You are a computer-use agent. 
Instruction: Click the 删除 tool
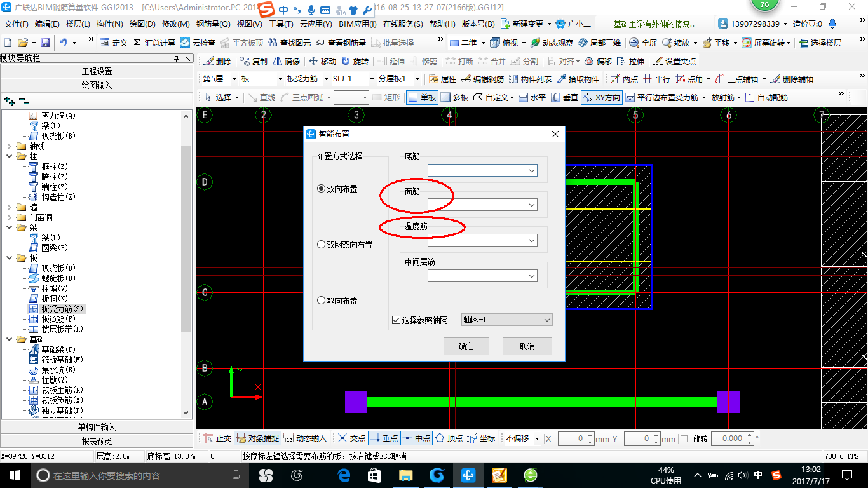[x=217, y=61]
